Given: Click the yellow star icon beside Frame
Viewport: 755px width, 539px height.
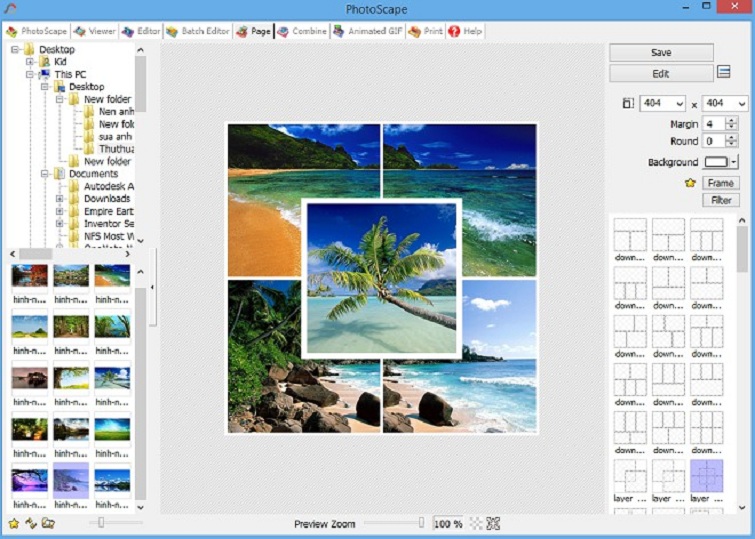Looking at the screenshot, I should point(689,183).
